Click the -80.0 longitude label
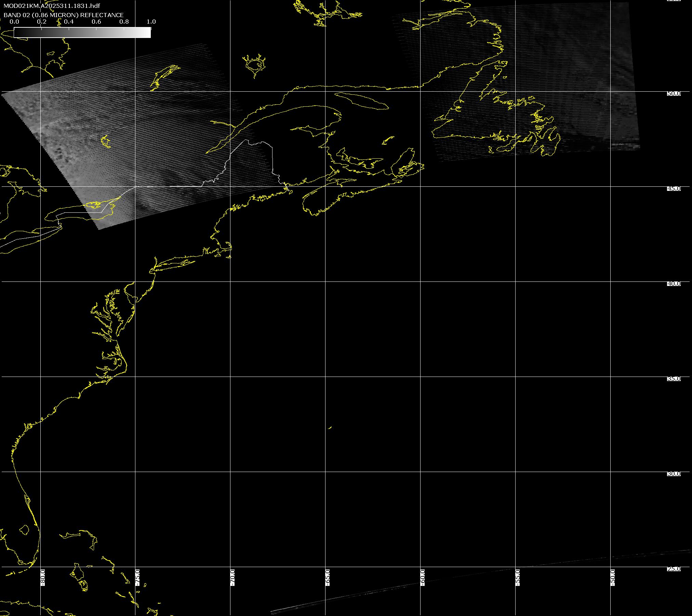Viewport: 692px width, 616px height. tap(43, 578)
